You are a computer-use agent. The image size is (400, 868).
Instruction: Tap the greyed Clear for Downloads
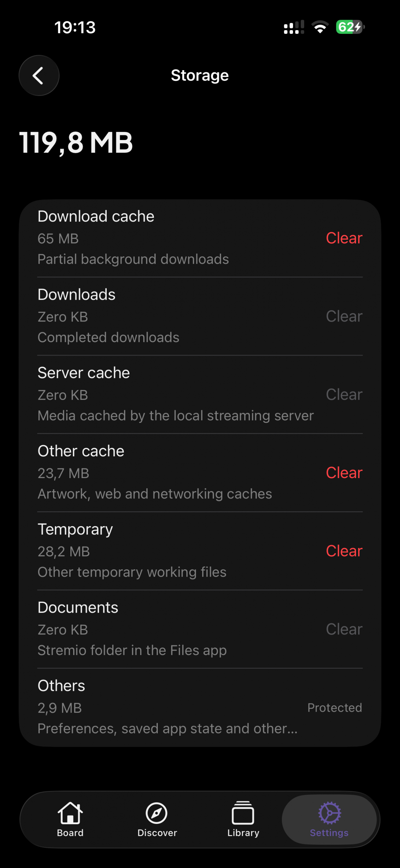point(344,316)
